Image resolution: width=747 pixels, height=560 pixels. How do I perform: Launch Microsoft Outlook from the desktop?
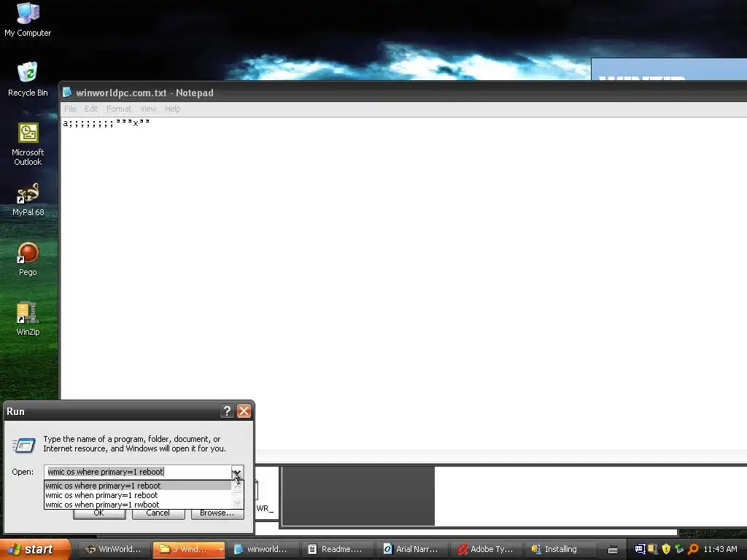pos(28,144)
